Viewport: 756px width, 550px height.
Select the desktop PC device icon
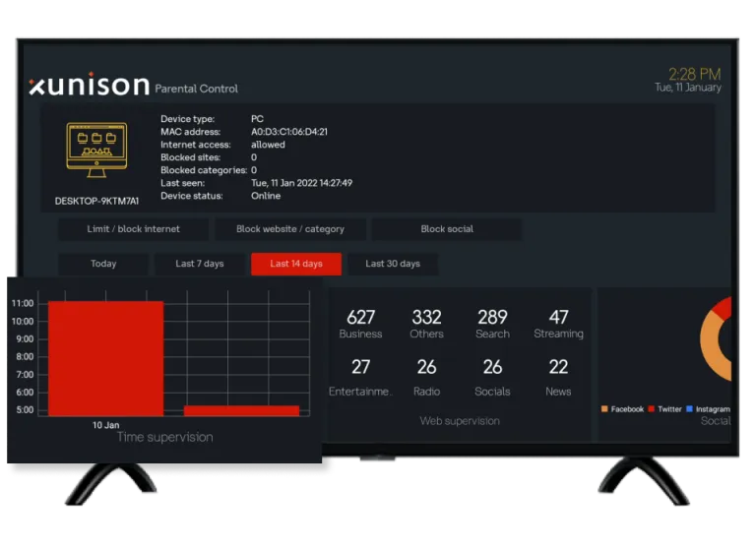(96, 150)
